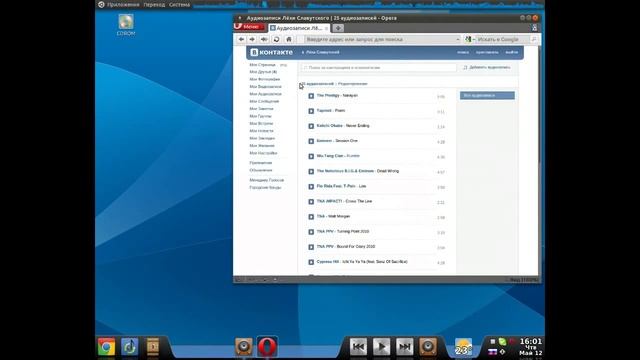Screen dimensions: 640x360
Task: Open the speaker icon beside media controls
Action: click(428, 347)
